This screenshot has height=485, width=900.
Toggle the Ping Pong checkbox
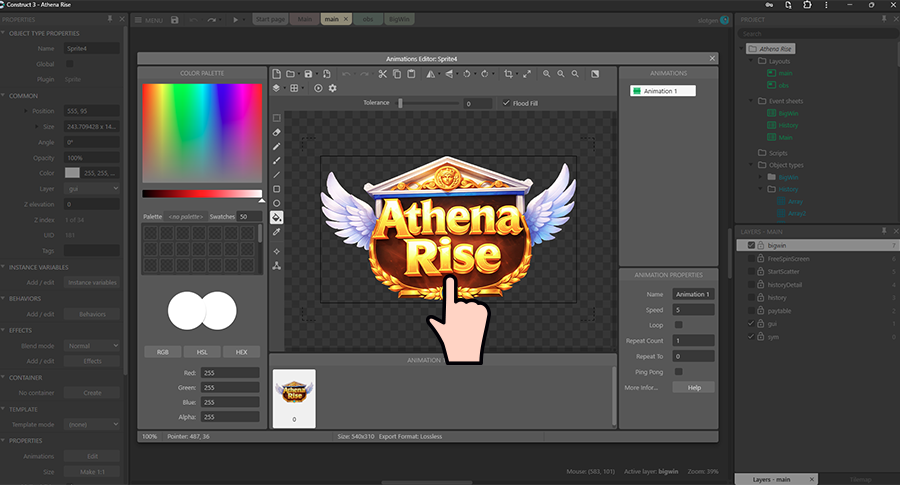(x=679, y=371)
